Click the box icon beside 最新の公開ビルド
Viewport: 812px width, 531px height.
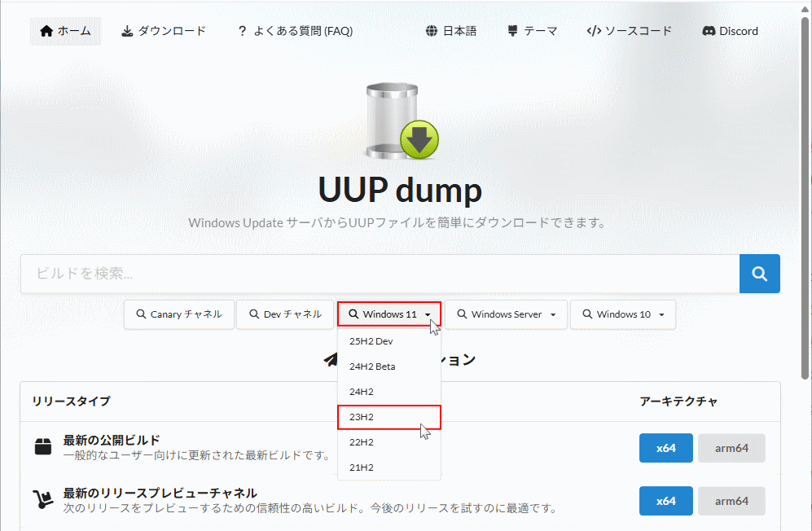[x=43, y=446]
